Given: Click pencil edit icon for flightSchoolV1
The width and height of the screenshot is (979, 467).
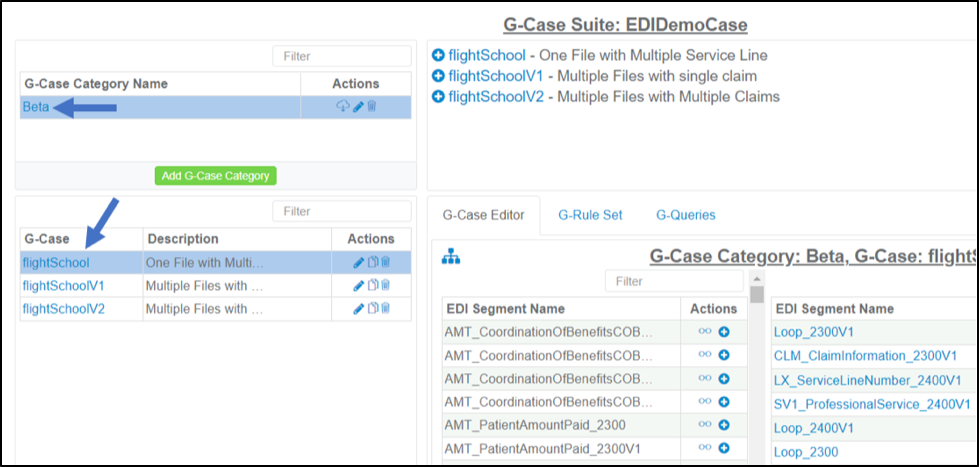Looking at the screenshot, I should 358,286.
